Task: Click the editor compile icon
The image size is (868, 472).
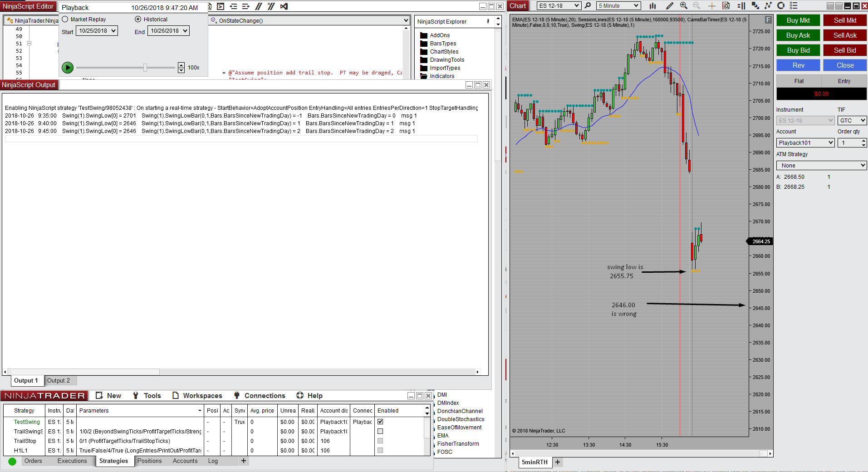Action: pos(221,6)
